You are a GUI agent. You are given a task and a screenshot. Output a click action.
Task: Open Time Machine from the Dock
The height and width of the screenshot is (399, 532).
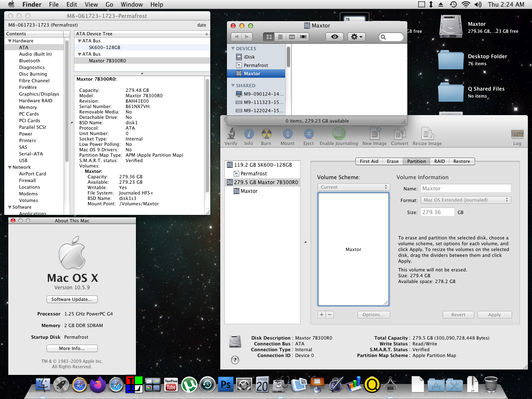coord(207,384)
